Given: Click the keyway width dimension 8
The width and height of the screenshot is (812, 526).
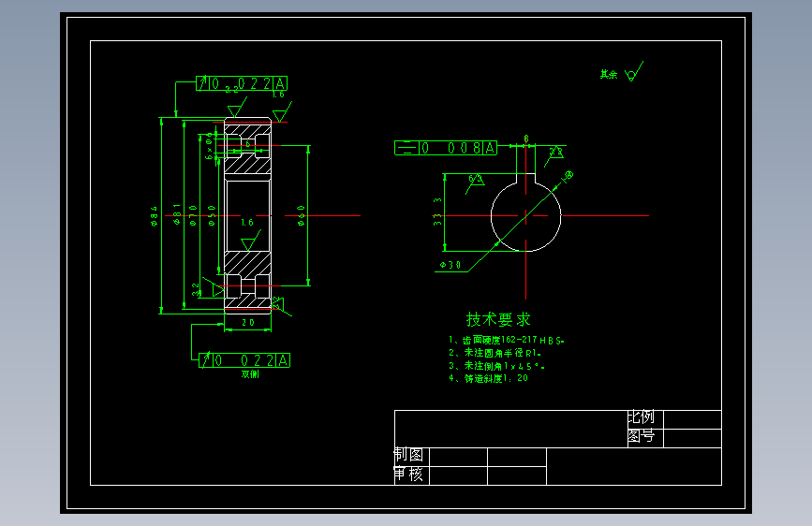Looking at the screenshot, I should click(x=526, y=139).
